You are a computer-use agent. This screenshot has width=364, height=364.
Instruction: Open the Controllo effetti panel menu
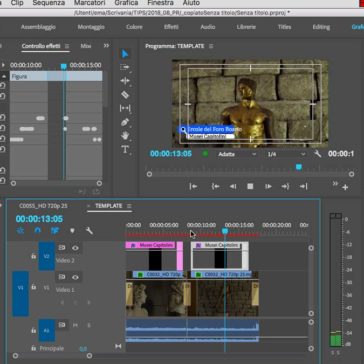67,46
